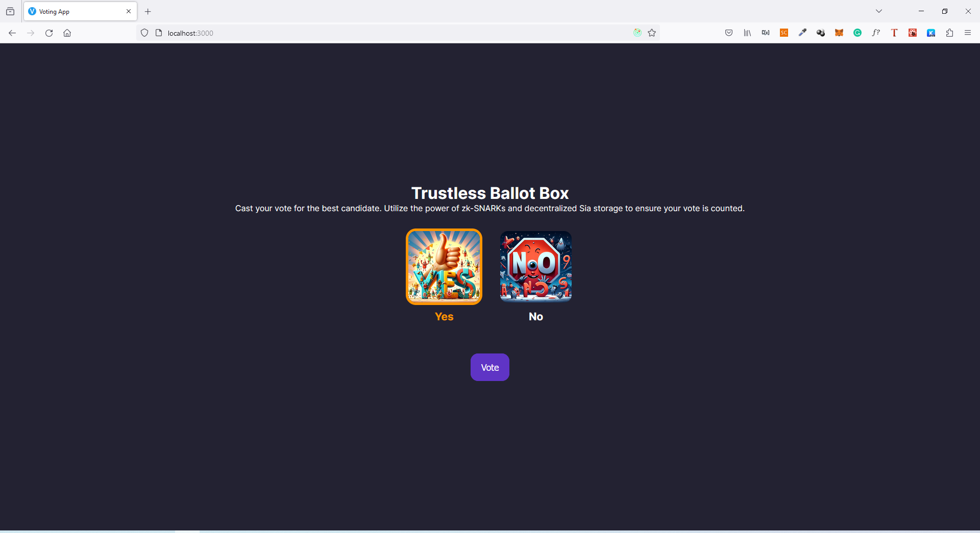This screenshot has height=533, width=980.
Task: Save page to Pocket
Action: pos(729,33)
